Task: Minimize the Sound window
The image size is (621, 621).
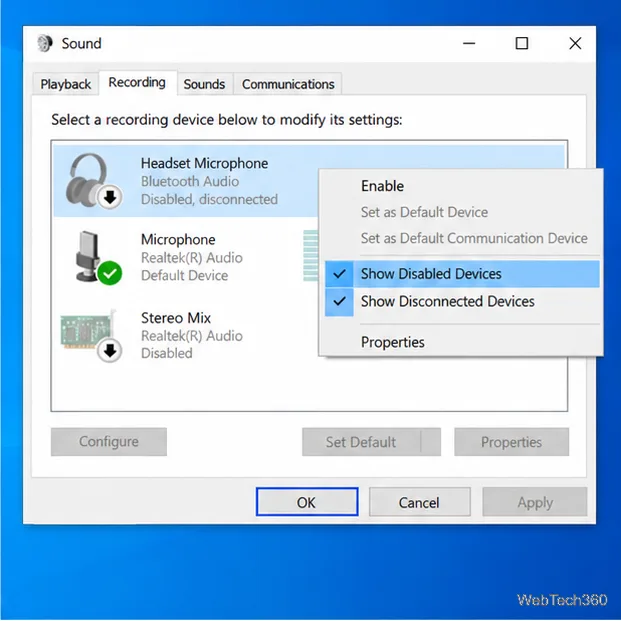Action: pos(469,43)
